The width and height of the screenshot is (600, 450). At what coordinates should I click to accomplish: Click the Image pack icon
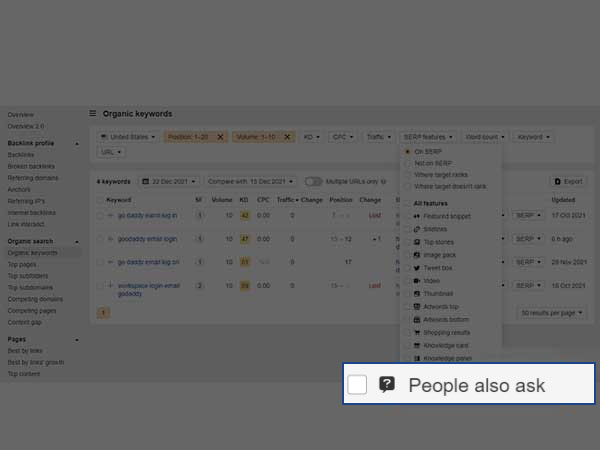417,255
